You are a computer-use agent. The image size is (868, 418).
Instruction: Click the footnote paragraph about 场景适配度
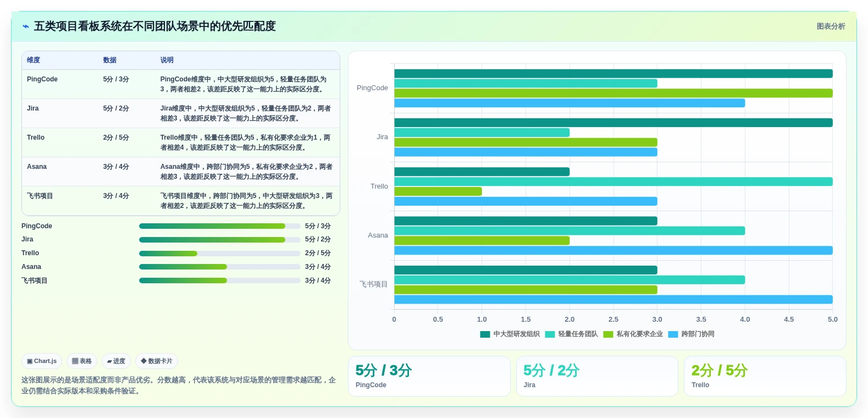[x=179, y=386]
